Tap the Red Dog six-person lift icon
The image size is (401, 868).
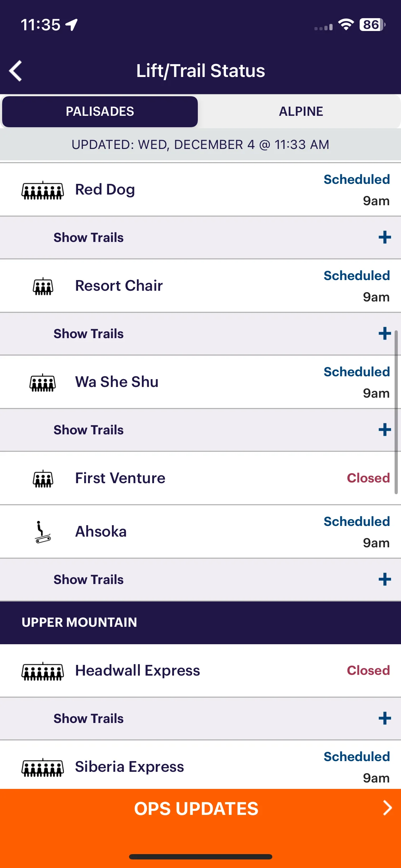click(x=43, y=190)
